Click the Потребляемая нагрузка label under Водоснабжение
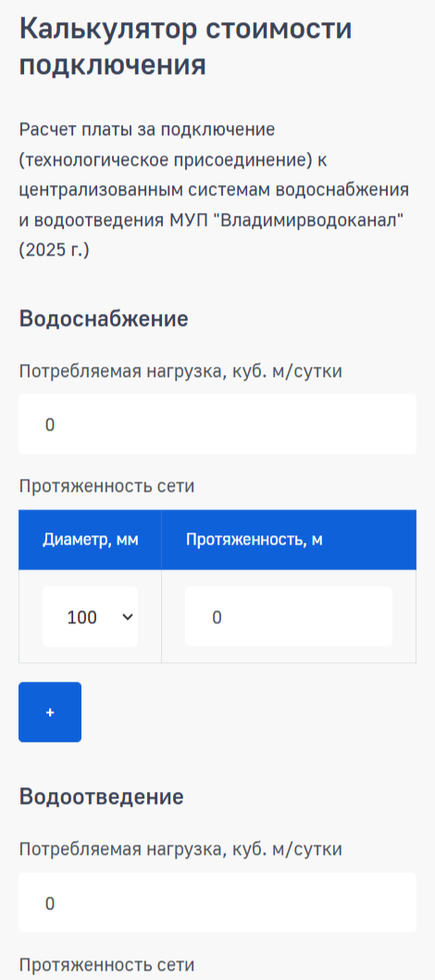This screenshot has width=435, height=980. point(180,371)
